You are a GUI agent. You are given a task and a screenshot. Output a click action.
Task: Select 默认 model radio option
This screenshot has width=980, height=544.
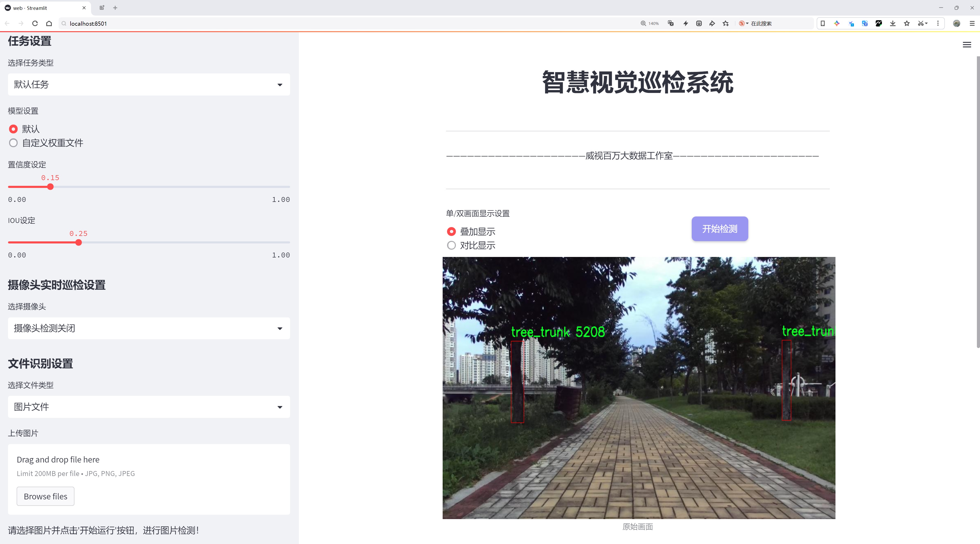coord(13,129)
